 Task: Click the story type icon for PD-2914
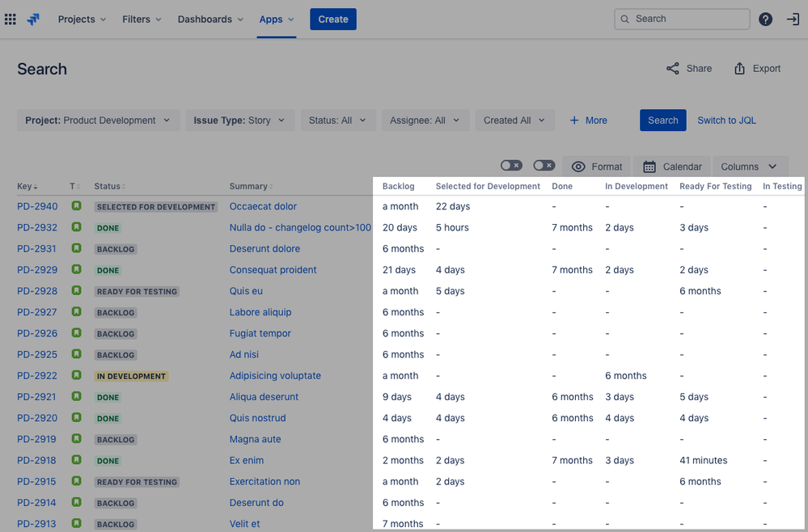(x=76, y=502)
